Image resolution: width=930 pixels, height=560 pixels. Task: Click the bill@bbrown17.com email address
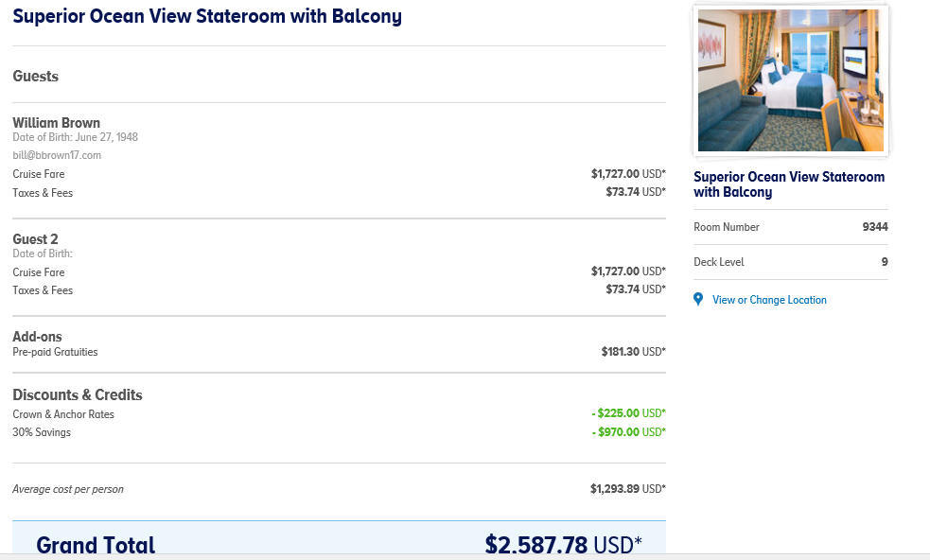(x=57, y=155)
